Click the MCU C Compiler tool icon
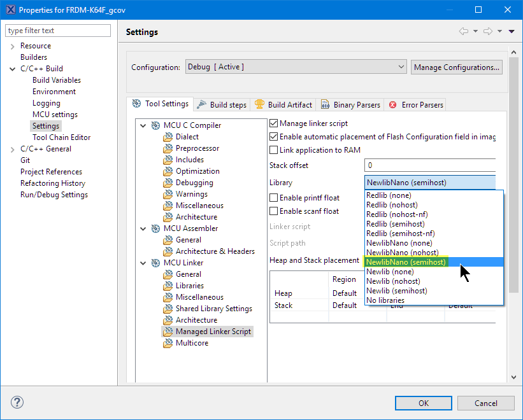 pyautogui.click(x=155, y=125)
